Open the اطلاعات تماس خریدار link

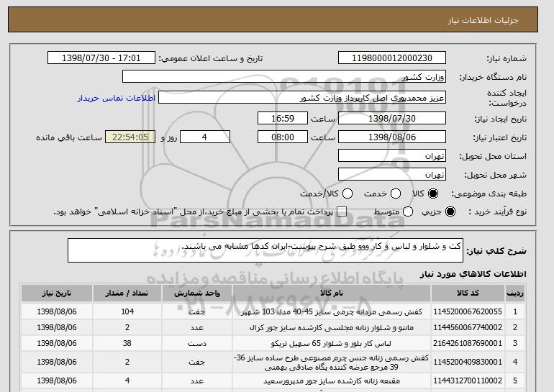[x=117, y=98]
